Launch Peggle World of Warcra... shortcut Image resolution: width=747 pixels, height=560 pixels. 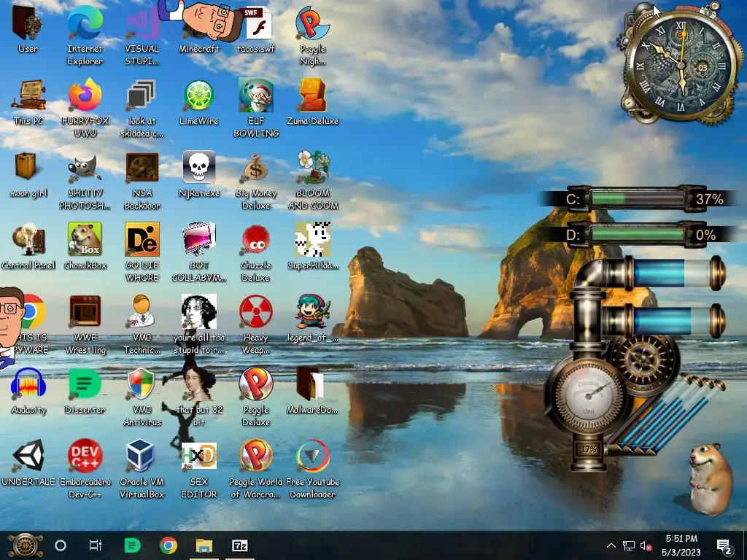[x=256, y=456]
